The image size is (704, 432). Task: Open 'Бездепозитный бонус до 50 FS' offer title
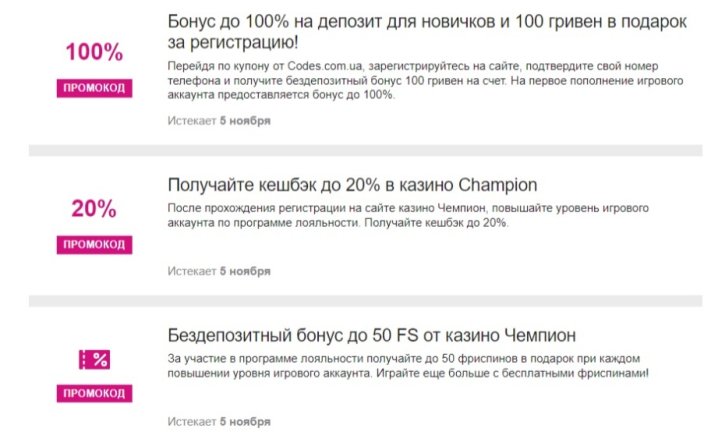pyautogui.click(x=372, y=335)
